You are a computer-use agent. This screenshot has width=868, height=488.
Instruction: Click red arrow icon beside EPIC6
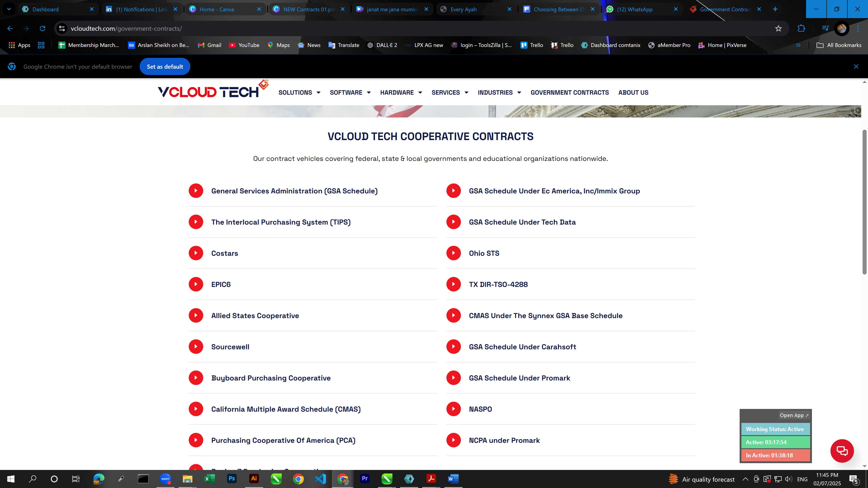coord(196,284)
